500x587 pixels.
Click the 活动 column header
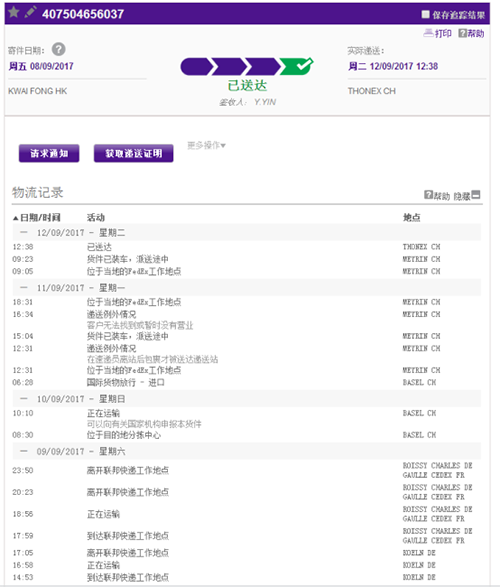tap(96, 218)
